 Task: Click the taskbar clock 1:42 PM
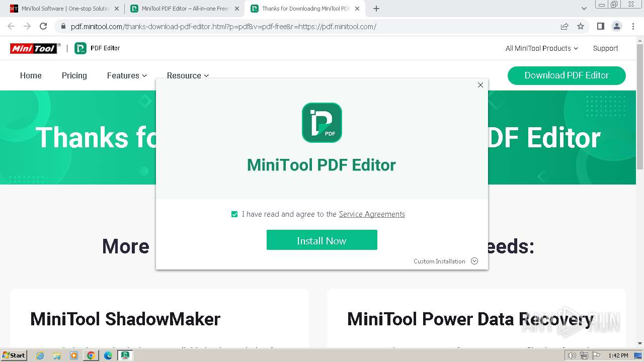tap(618, 355)
